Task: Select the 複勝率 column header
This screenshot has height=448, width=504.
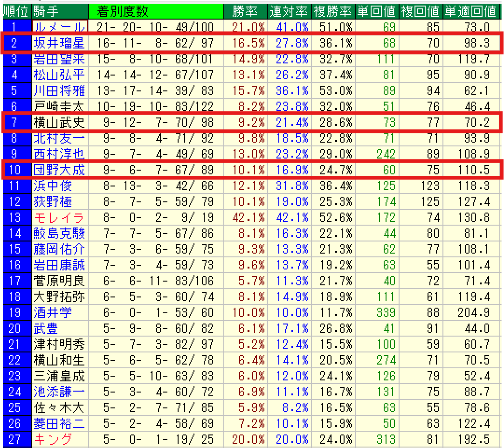Action: [333, 11]
